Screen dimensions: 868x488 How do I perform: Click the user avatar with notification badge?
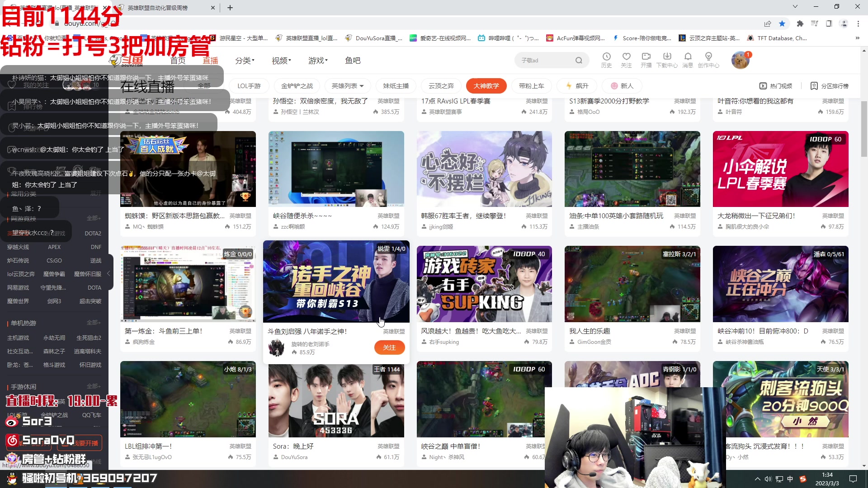(741, 60)
